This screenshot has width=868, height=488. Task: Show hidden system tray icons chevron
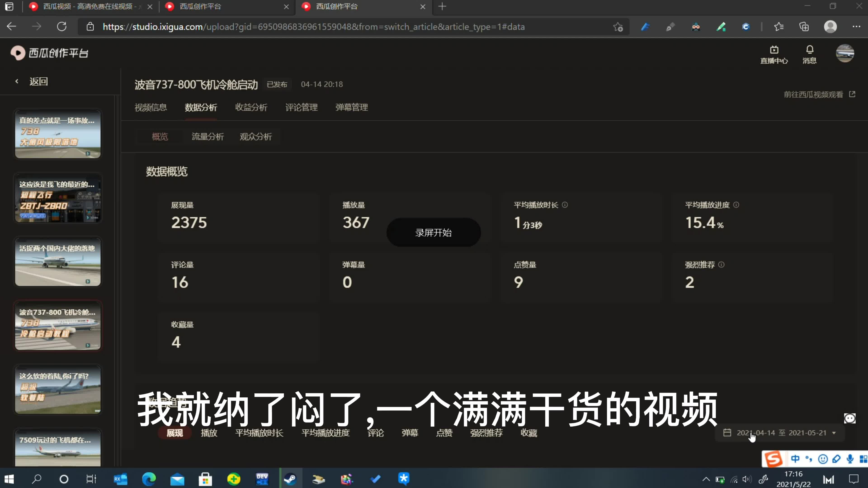coord(705,479)
